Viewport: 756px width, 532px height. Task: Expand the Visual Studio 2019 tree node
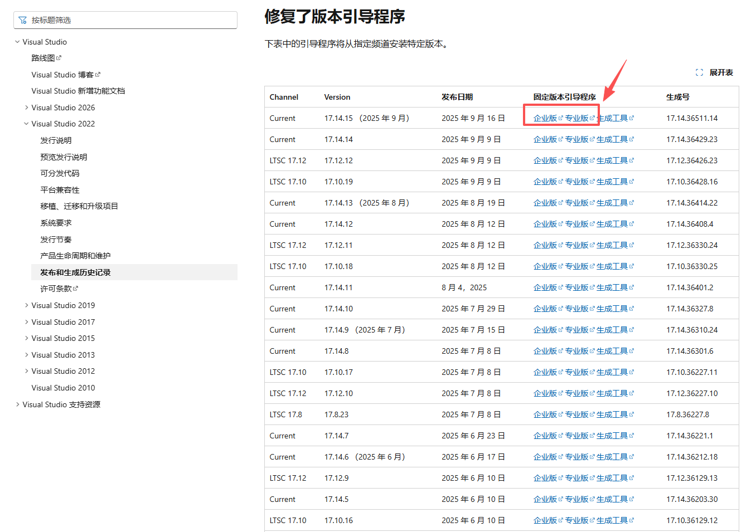click(26, 305)
